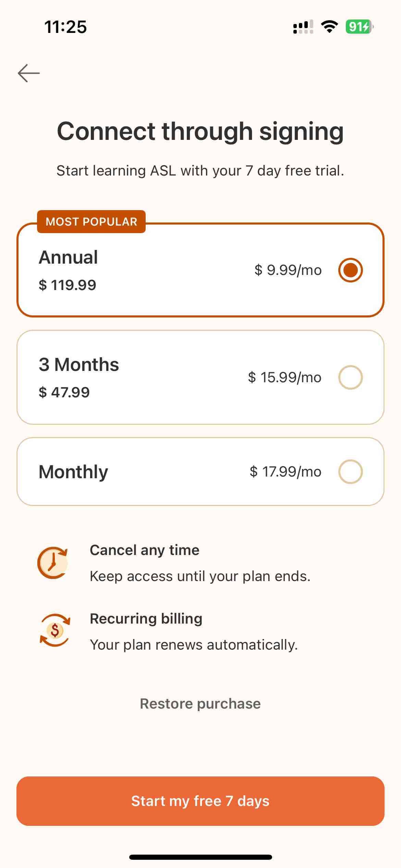Tap the $ 15.99/mo price label
Screen dimensions: 401x868
click(x=285, y=377)
